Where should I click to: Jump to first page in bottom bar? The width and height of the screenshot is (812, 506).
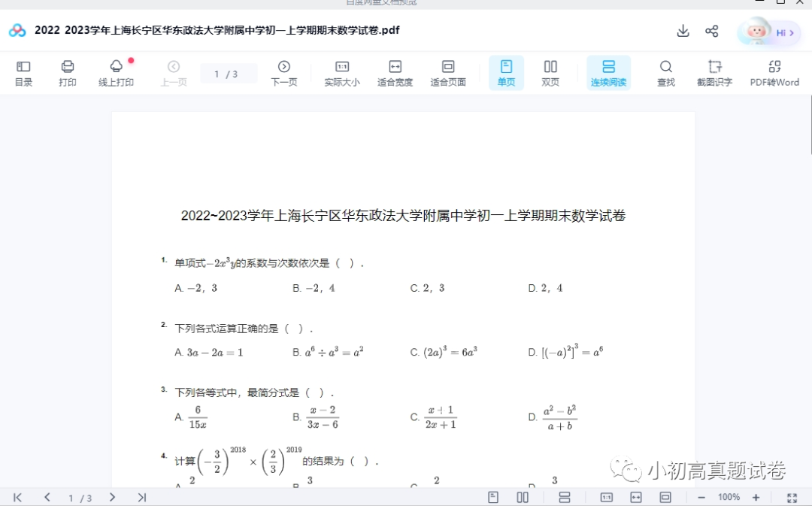[x=17, y=497]
